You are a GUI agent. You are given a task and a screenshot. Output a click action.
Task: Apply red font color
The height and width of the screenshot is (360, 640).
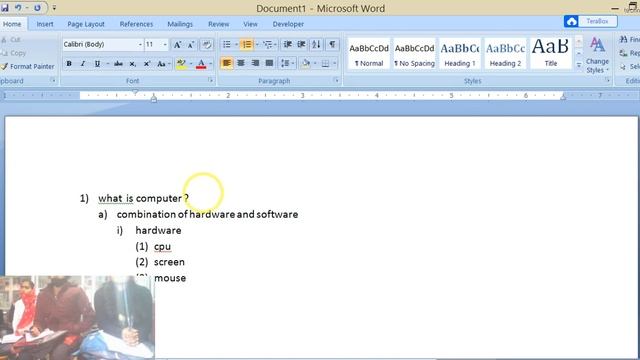pos(201,64)
